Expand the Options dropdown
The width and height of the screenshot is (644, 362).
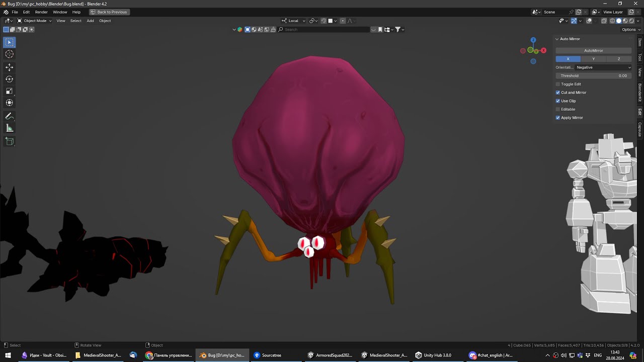(x=631, y=30)
